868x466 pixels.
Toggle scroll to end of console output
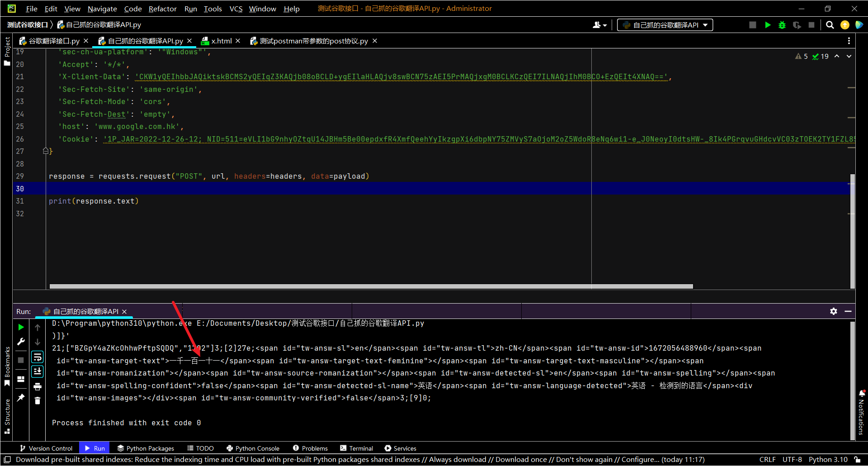(x=38, y=371)
